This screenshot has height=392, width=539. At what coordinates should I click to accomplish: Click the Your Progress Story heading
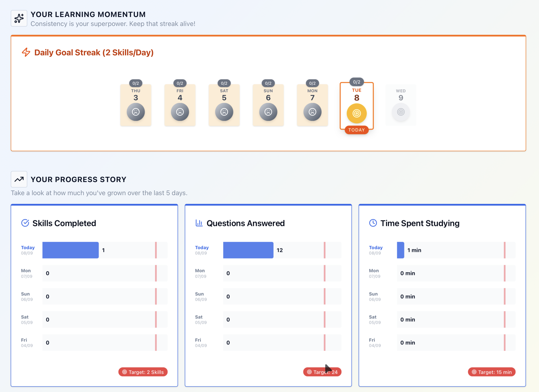coord(78,179)
